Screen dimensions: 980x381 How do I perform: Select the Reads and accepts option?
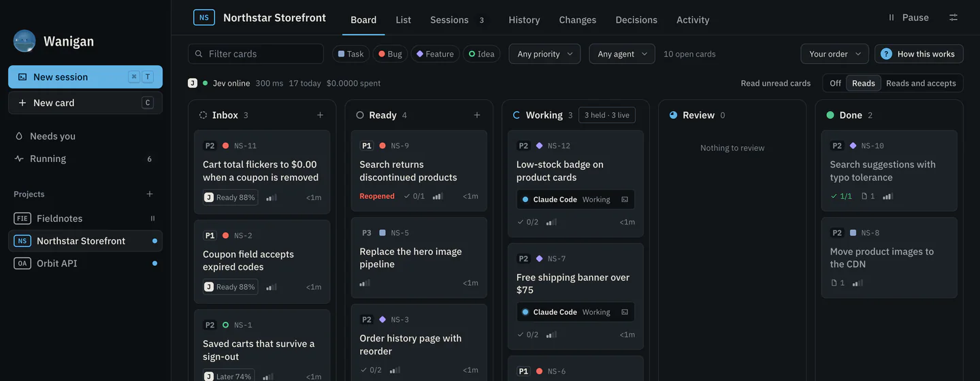pyautogui.click(x=921, y=83)
